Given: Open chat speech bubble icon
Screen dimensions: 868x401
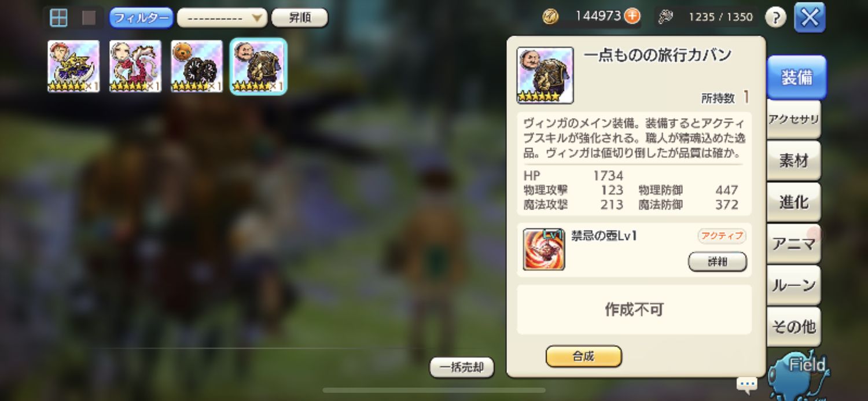Looking at the screenshot, I should [746, 384].
